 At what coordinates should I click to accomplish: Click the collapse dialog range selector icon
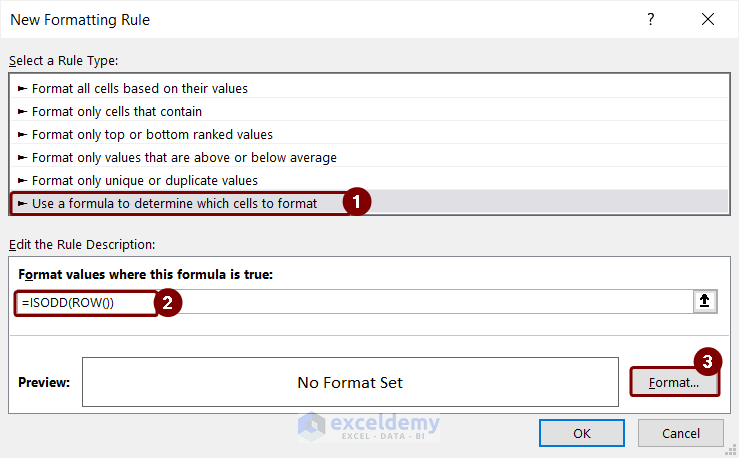tap(706, 301)
